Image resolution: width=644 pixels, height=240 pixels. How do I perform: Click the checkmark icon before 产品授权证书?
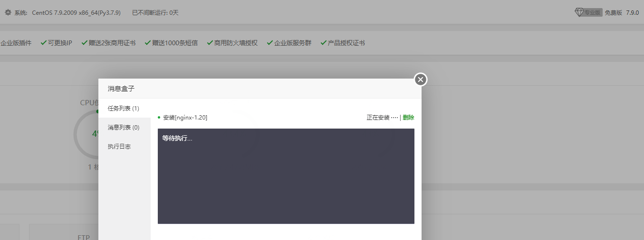(323, 43)
